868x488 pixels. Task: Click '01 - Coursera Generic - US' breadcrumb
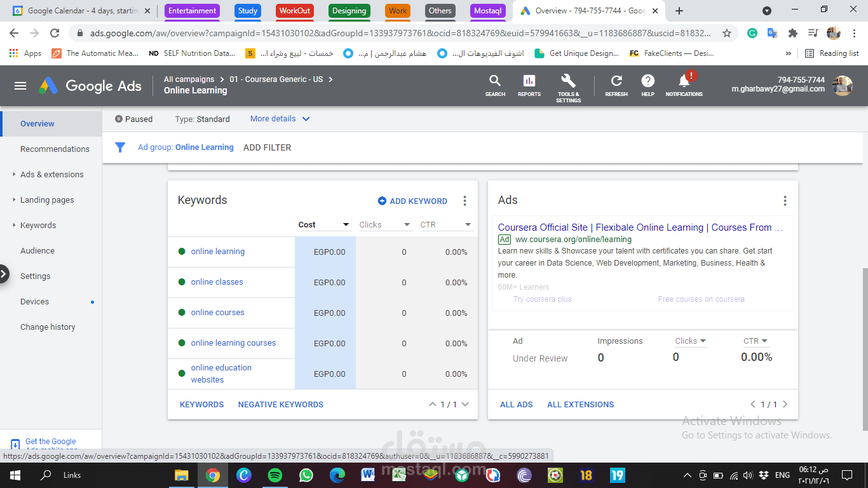pyautogui.click(x=276, y=79)
